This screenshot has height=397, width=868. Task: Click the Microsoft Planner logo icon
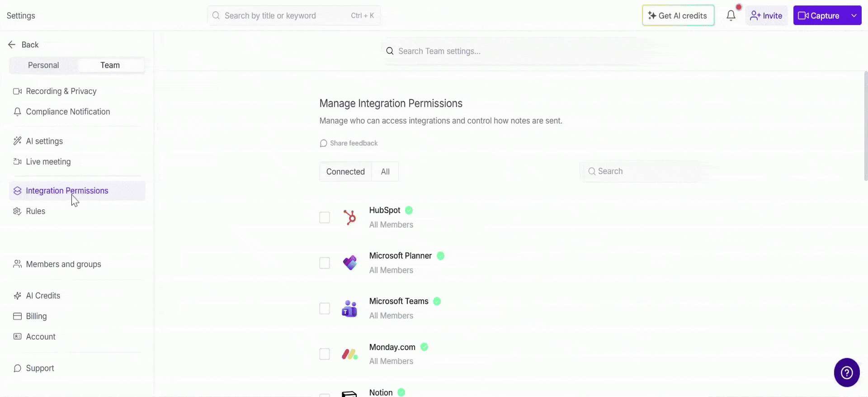[349, 263]
